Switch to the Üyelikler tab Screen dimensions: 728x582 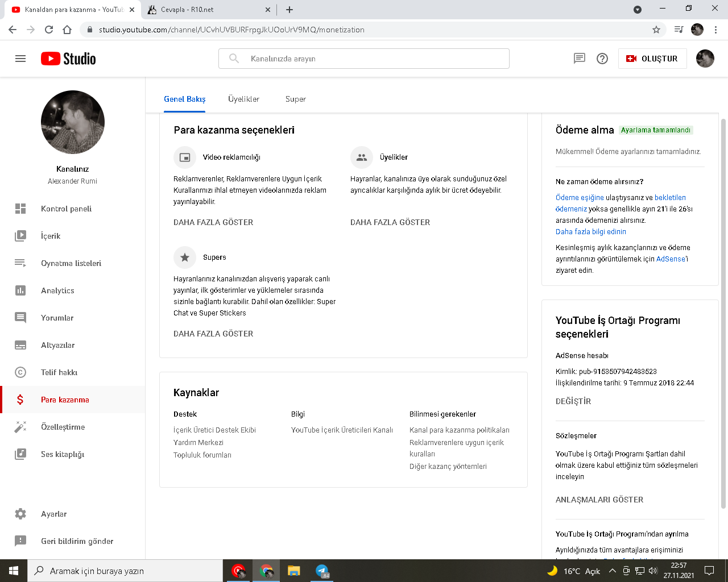pos(243,99)
